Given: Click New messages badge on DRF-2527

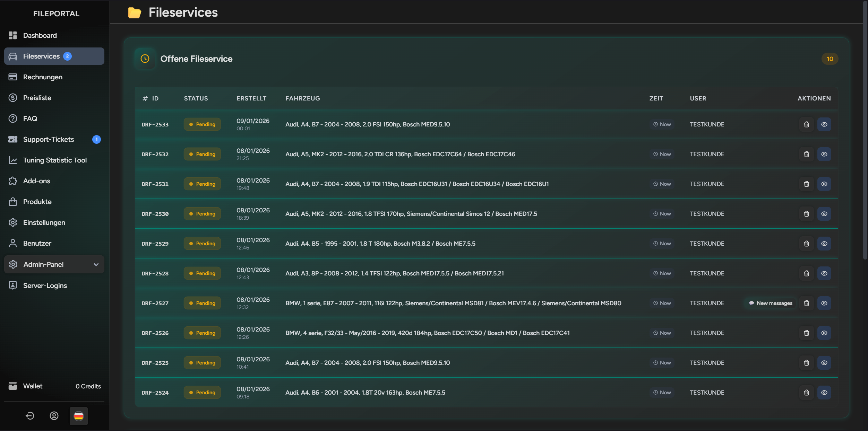Looking at the screenshot, I should (x=771, y=303).
